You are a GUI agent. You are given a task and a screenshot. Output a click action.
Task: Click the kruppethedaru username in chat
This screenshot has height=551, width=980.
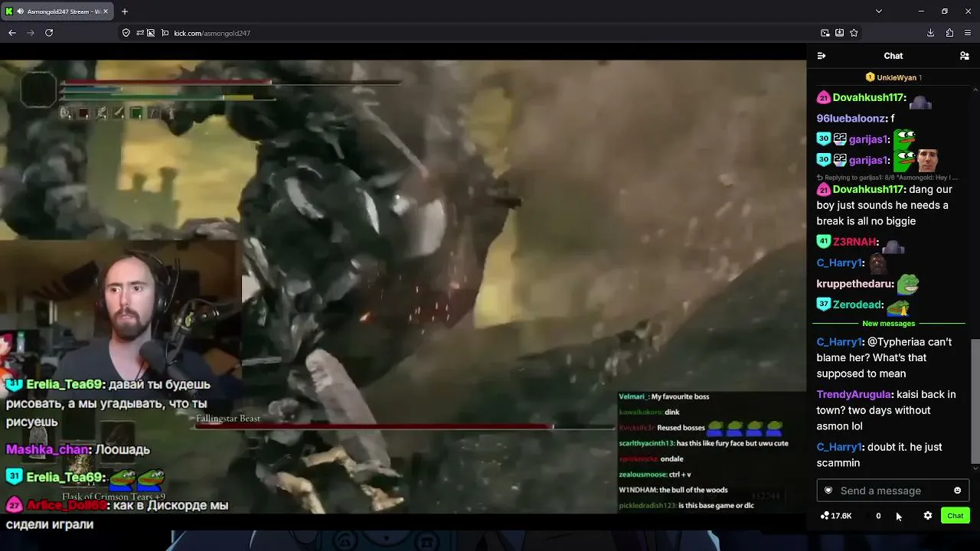pos(854,284)
